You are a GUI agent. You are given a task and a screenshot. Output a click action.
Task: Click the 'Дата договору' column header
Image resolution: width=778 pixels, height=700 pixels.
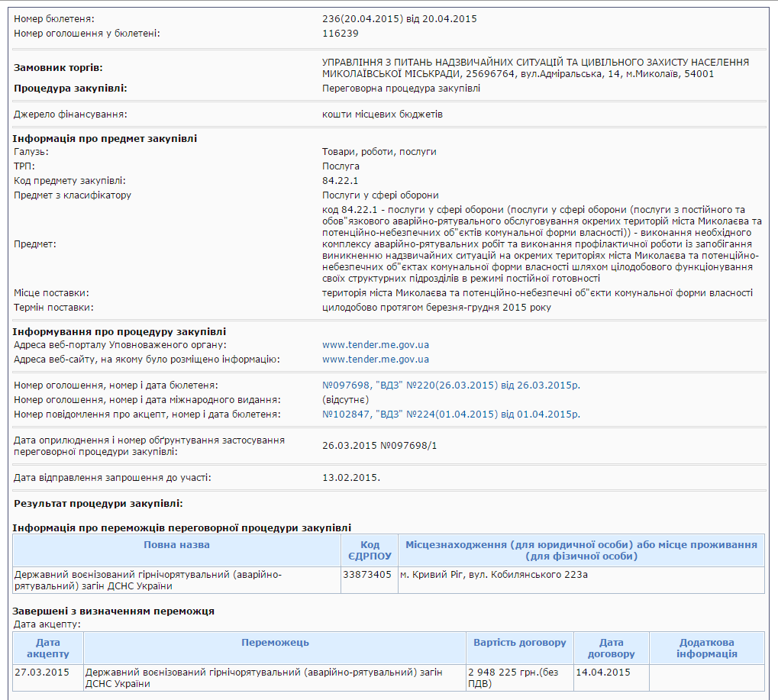611,648
